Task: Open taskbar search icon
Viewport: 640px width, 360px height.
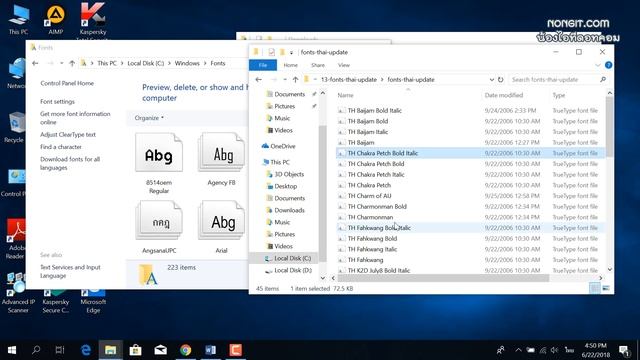Action: (x=36, y=350)
